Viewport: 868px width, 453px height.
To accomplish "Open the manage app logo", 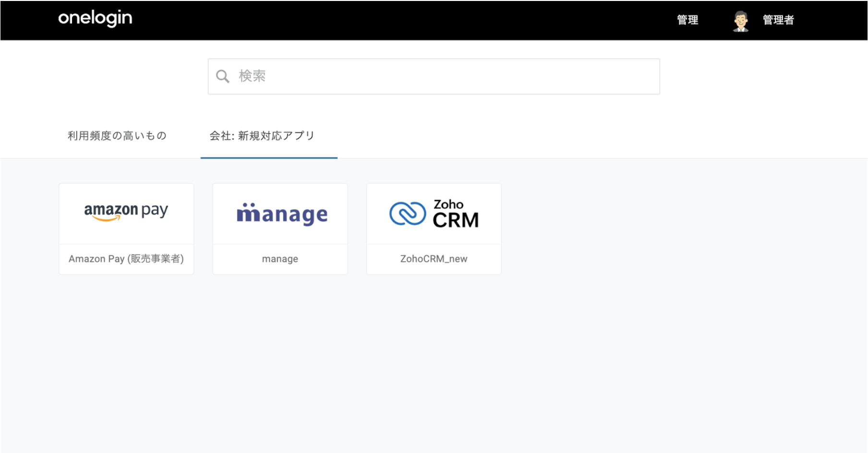I will click(x=282, y=214).
